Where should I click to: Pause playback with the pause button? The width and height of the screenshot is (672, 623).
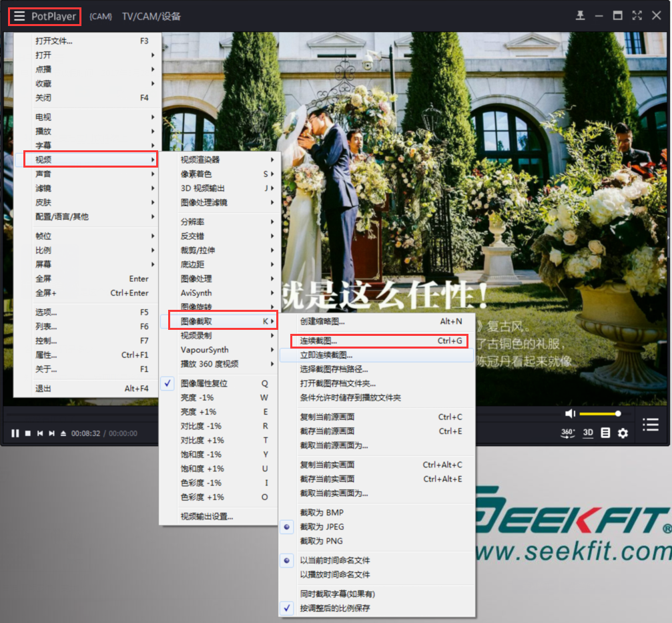pos(15,433)
